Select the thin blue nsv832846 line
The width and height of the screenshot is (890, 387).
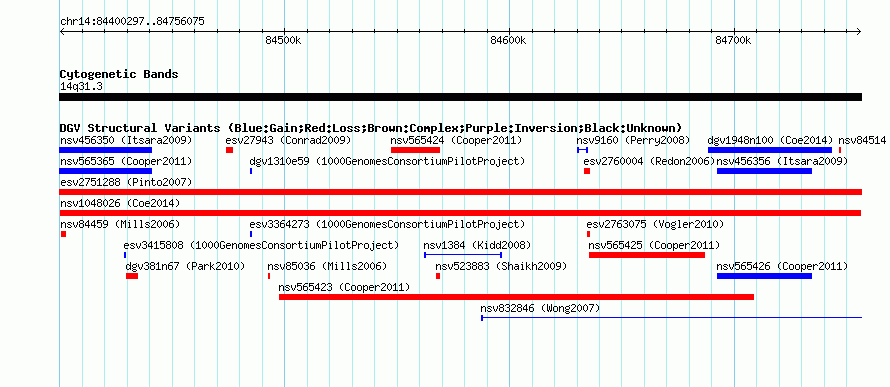671,318
